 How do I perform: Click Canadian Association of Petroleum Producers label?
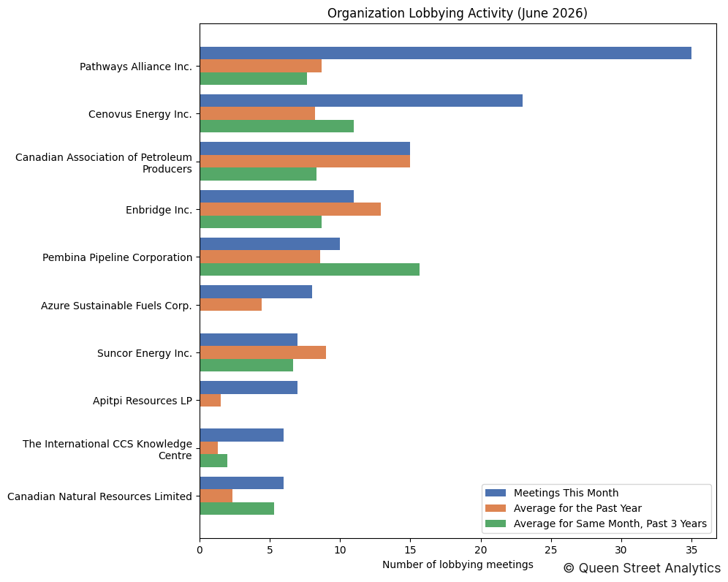tap(104, 163)
